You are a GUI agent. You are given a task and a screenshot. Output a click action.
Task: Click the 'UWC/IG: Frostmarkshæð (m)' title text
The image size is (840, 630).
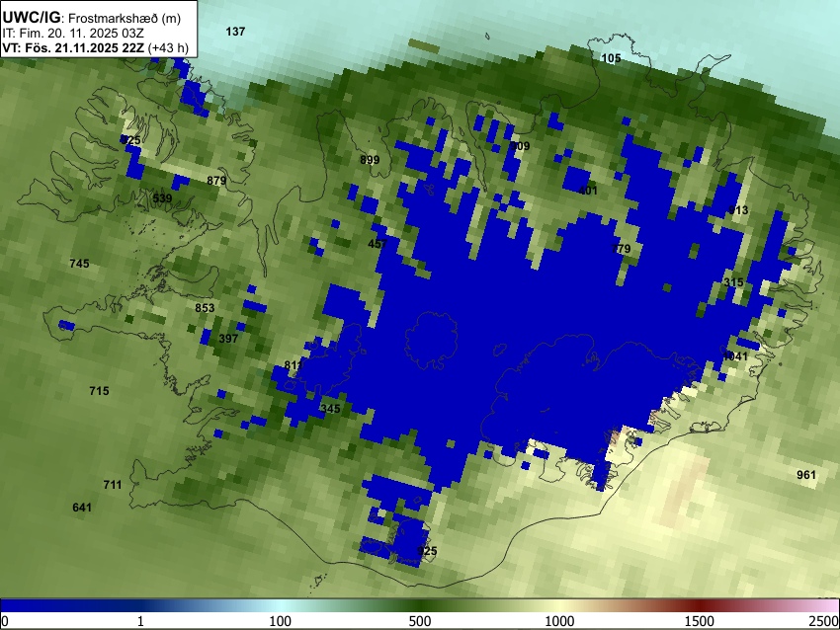(x=92, y=18)
